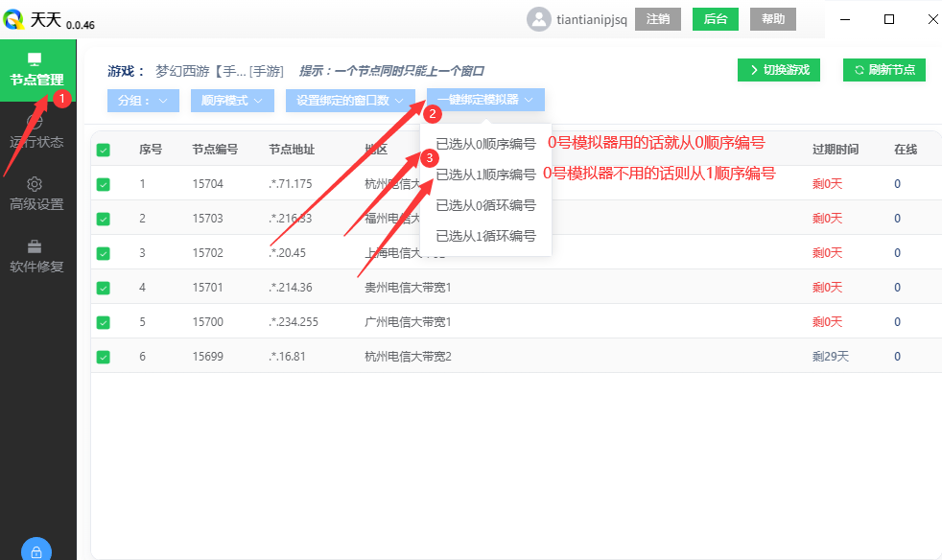Launch 软件修复 repair tool

[37, 254]
